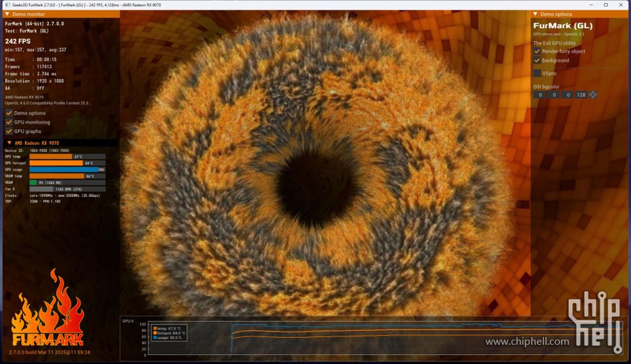Image resolution: width=631 pixels, height=364 pixels.
Task: Maximize the FurMark window
Action: pyautogui.click(x=606, y=4)
